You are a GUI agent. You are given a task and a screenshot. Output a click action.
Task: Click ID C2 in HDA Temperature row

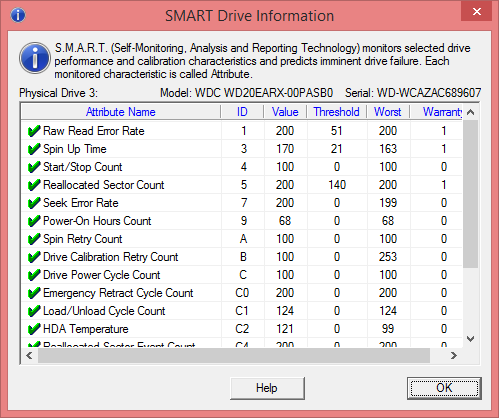tap(242, 329)
